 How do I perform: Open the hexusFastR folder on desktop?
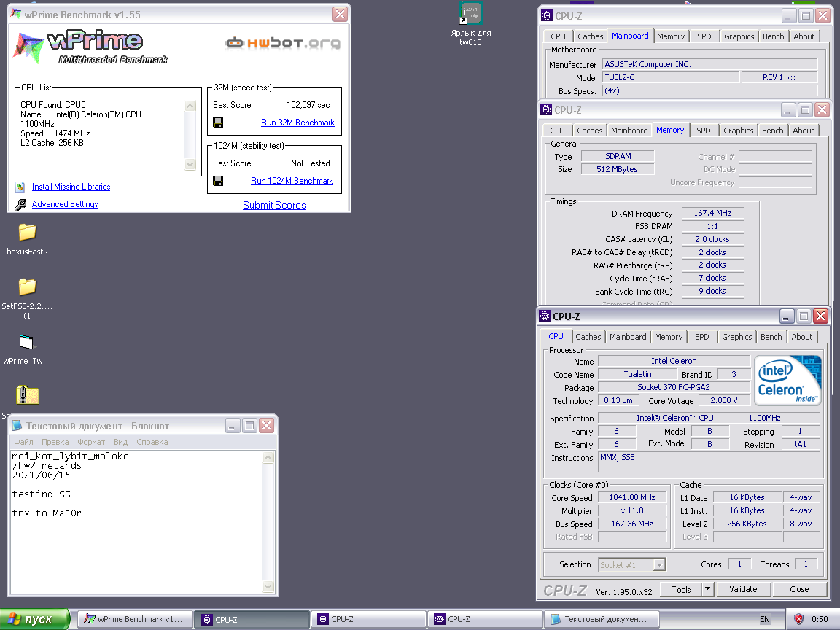coord(27,232)
